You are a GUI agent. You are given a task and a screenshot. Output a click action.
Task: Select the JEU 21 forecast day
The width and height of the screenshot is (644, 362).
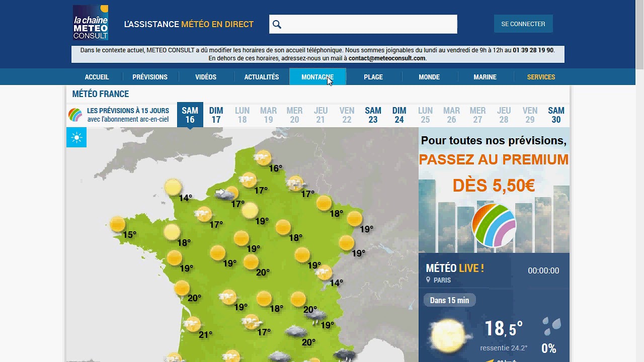[321, 115]
